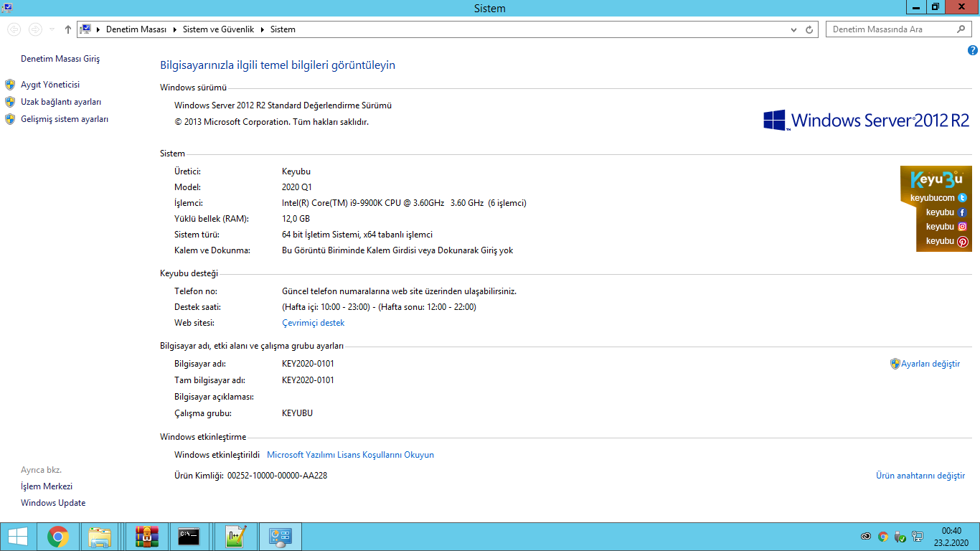Click the Model value 2020 Q1
The height and width of the screenshot is (551, 980).
click(x=296, y=187)
